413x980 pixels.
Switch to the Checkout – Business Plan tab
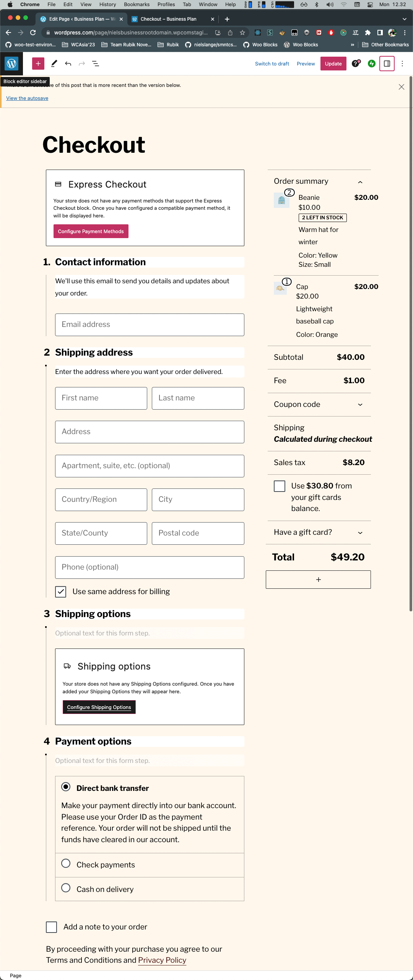(168, 19)
